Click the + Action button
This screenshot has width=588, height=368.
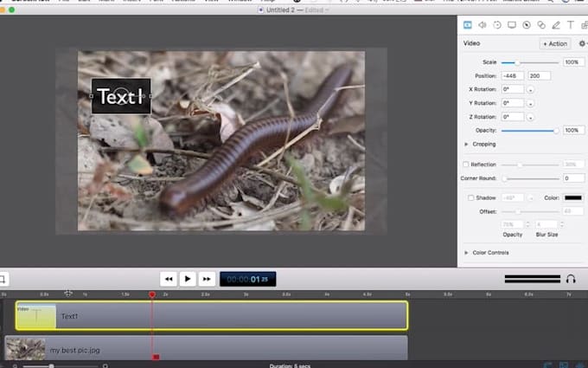point(555,43)
